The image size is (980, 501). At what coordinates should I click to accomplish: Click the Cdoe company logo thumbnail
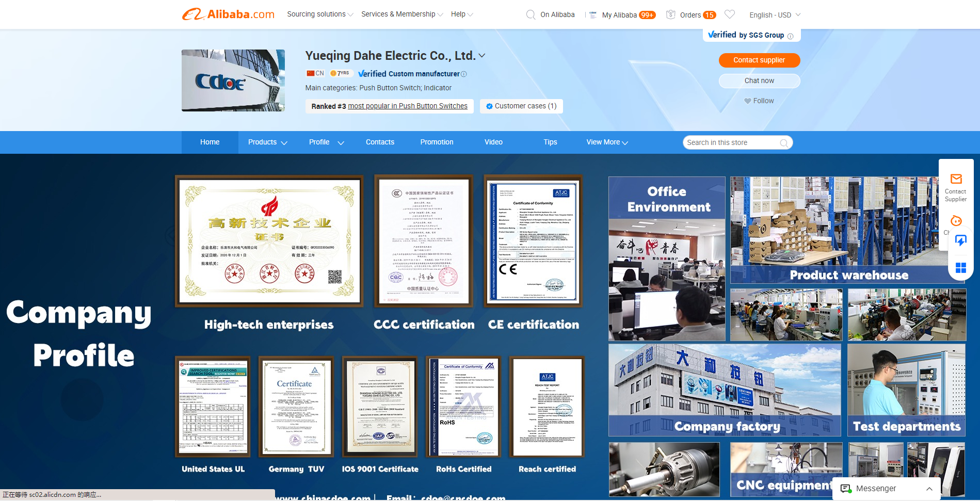[x=233, y=80]
